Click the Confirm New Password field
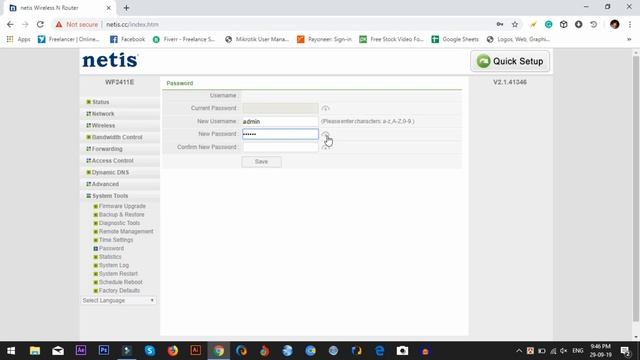This screenshot has width=640, height=360. (280, 147)
